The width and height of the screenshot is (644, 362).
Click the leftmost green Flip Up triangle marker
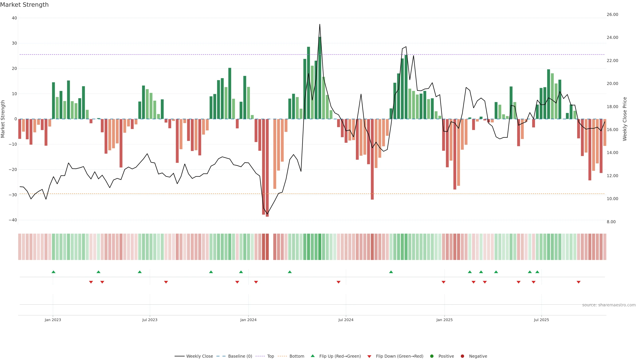point(53,272)
